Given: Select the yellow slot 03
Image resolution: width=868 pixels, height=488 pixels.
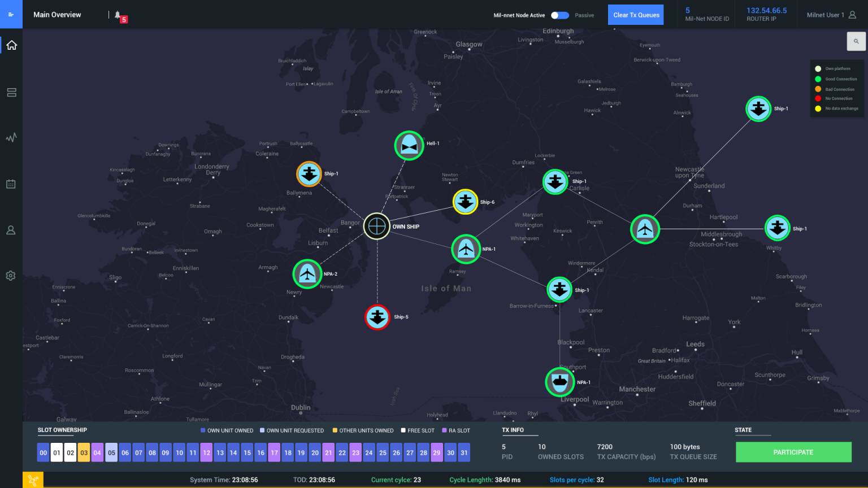Looking at the screenshot, I should point(84,452).
